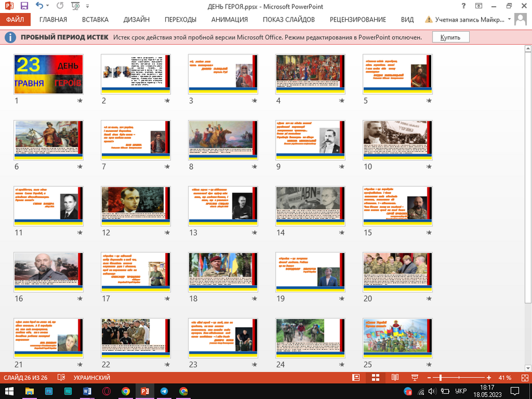Switch to Reading view icon
532x399 pixels.
[x=395, y=377]
